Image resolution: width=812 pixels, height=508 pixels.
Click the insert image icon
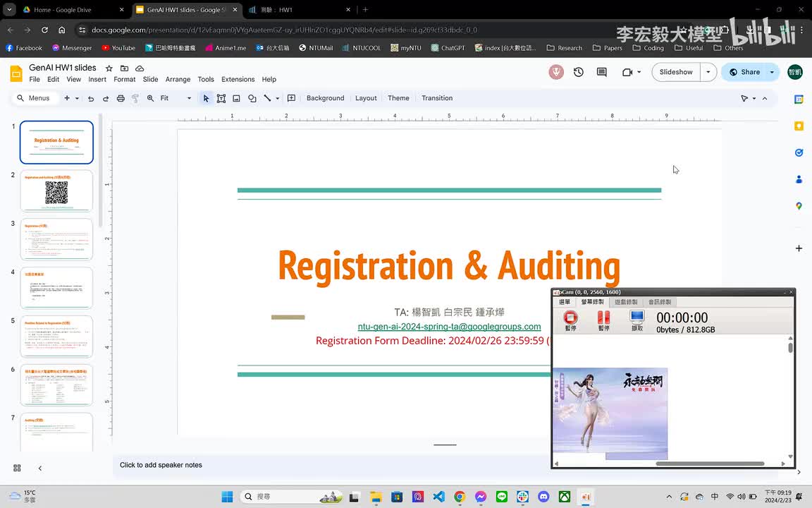[x=236, y=99]
